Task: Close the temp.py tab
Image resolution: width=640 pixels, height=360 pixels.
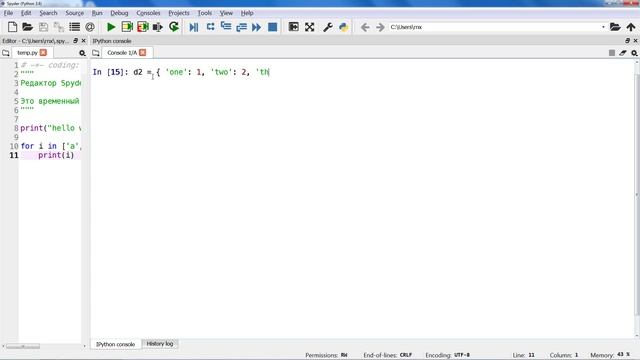Action: (x=43, y=53)
